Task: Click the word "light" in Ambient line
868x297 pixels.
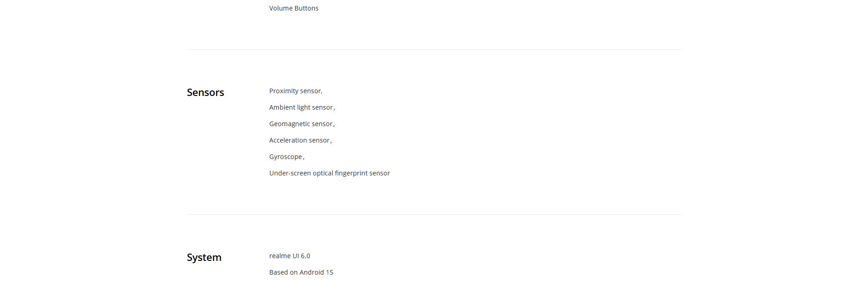Action: click(x=303, y=107)
